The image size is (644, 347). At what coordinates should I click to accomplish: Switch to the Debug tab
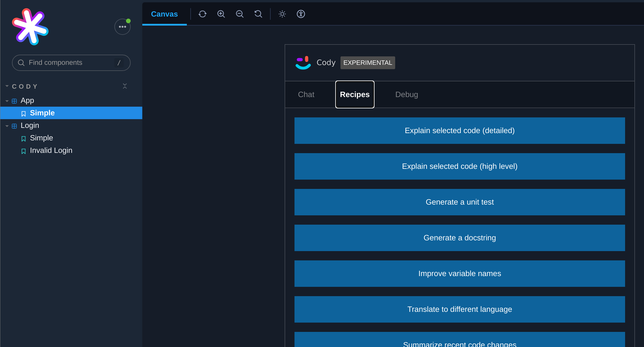[407, 94]
